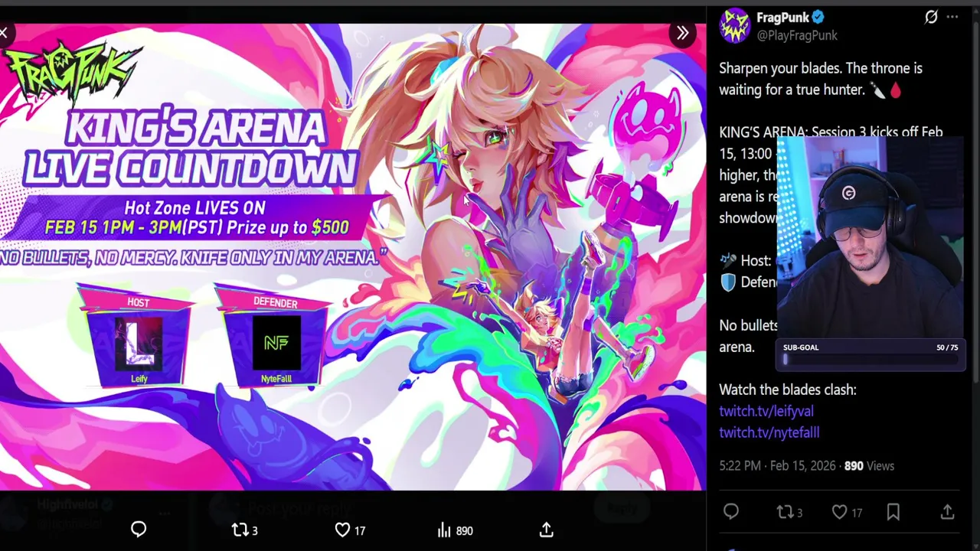
Task: Click the FragPunk profile avatar
Action: [x=734, y=25]
